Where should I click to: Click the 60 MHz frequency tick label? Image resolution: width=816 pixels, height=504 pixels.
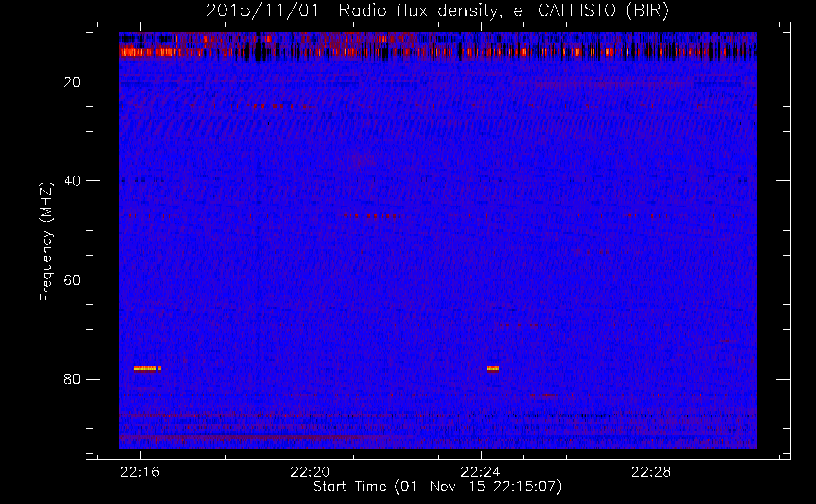tap(73, 280)
